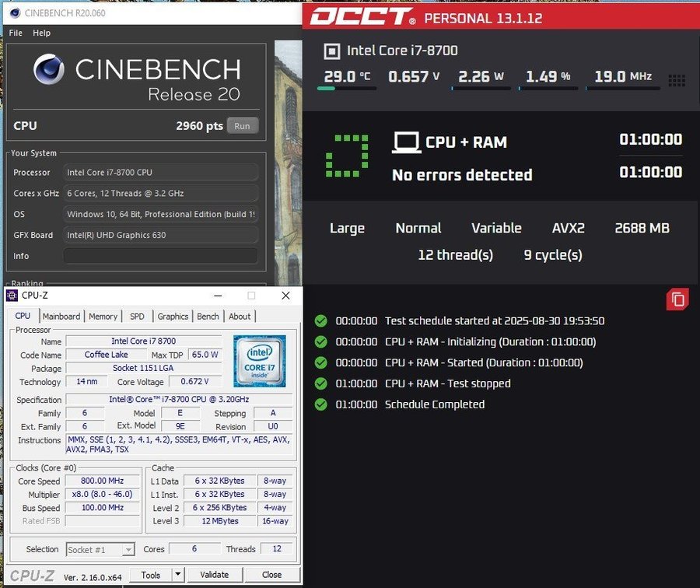
Task: Click the Intel Core i7-8700 CPU @ 3.20GHz specification
Action: click(179, 400)
